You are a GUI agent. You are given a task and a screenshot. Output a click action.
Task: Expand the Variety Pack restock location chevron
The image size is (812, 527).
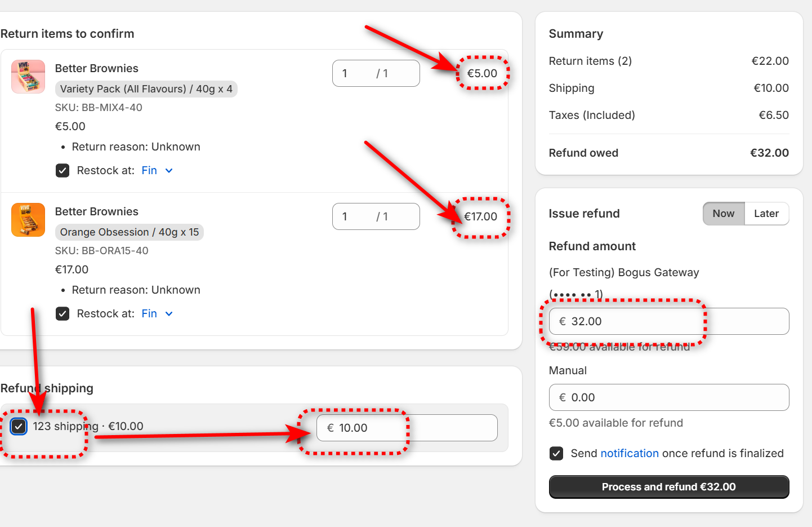tap(169, 171)
